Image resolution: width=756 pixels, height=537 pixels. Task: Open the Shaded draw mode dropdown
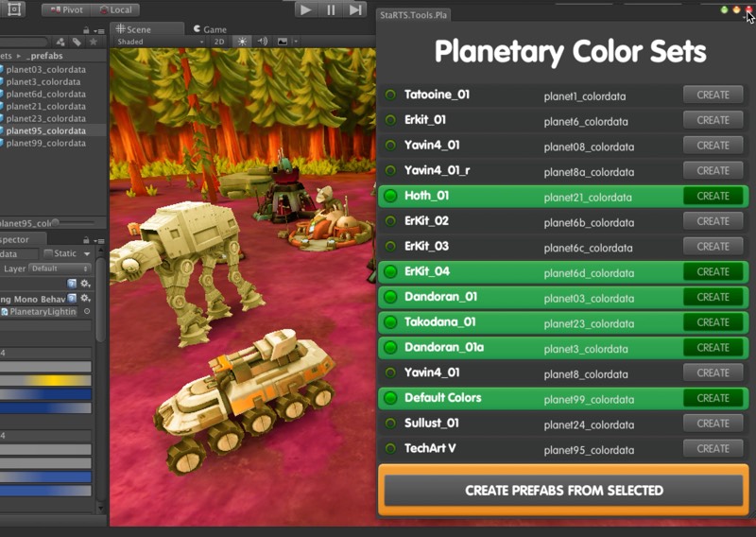tap(159, 42)
